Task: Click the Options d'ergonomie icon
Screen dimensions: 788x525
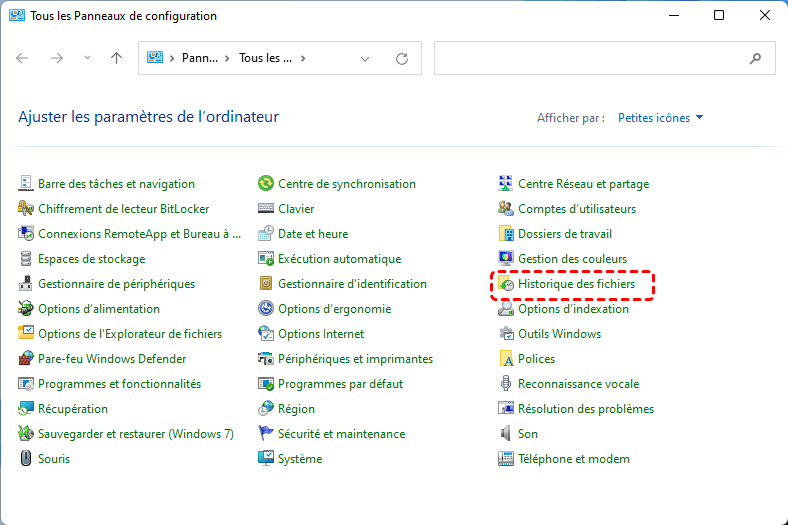Action: pyautogui.click(x=266, y=308)
